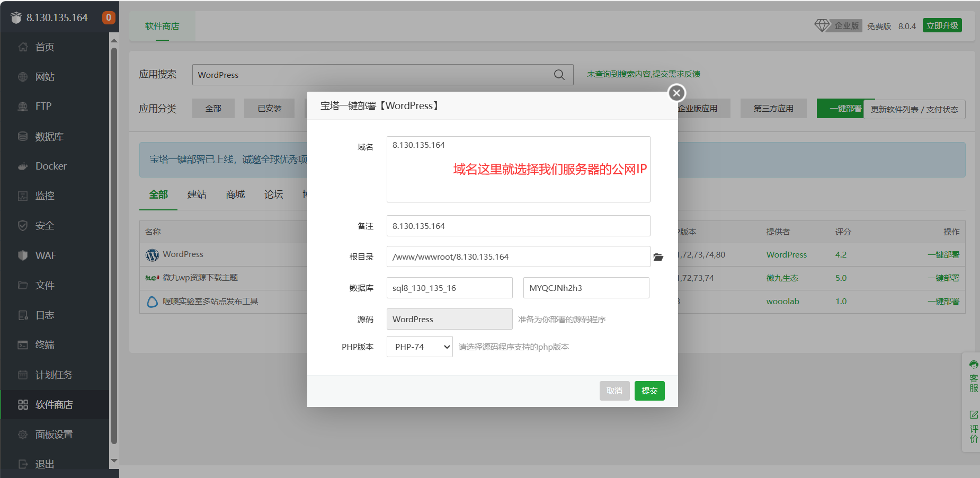Open the Docker whale icon in sidebar

23,166
